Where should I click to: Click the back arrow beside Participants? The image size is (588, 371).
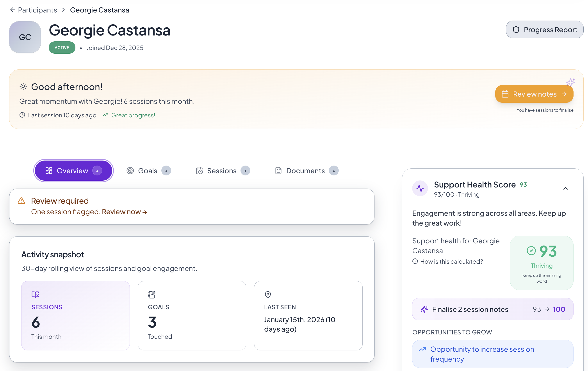(12, 10)
